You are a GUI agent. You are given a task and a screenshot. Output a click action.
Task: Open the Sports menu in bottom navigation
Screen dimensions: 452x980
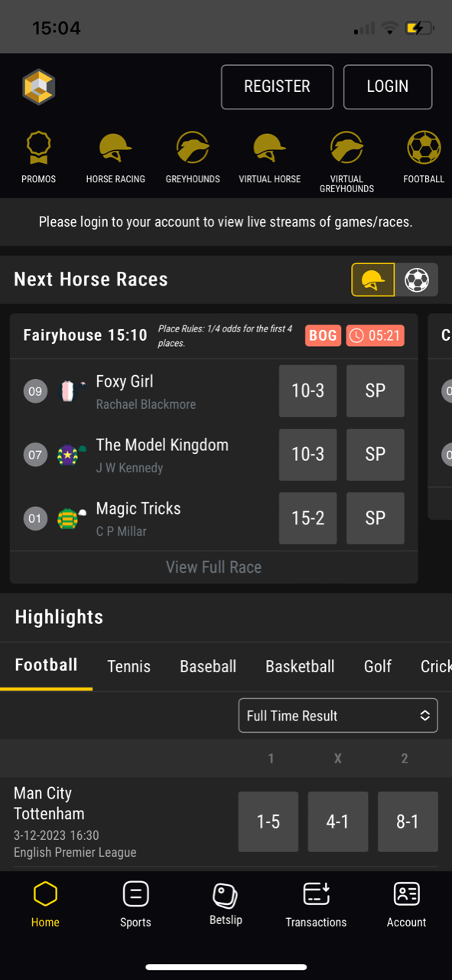coord(135,905)
